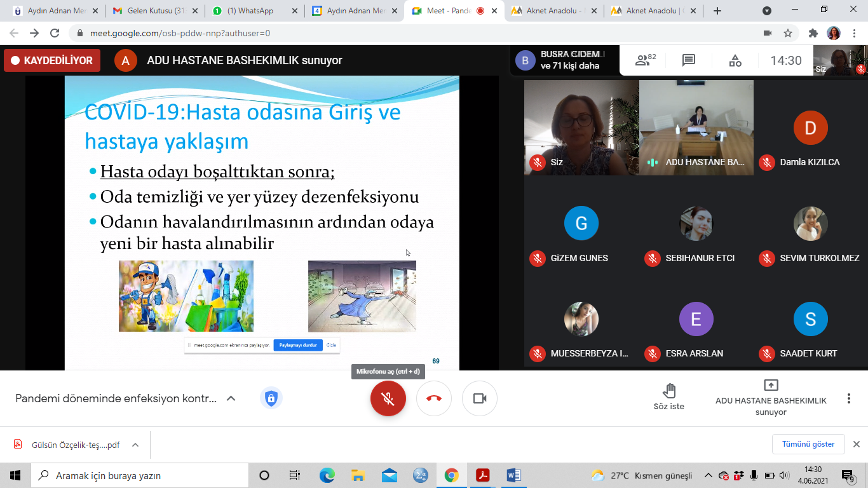868x488 pixels.
Task: Switch to the Gelen Kutusu Gmail tab
Action: (x=155, y=11)
